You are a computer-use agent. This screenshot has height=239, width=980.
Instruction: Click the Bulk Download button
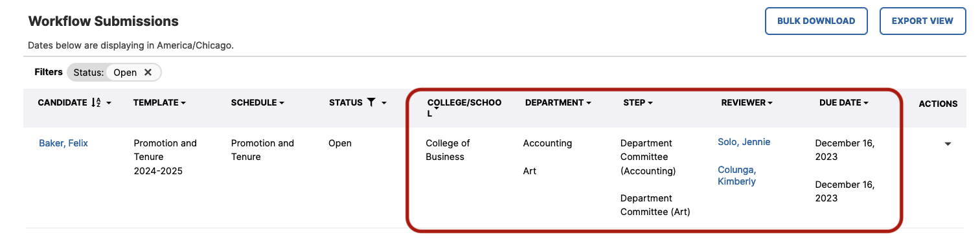coord(816,21)
